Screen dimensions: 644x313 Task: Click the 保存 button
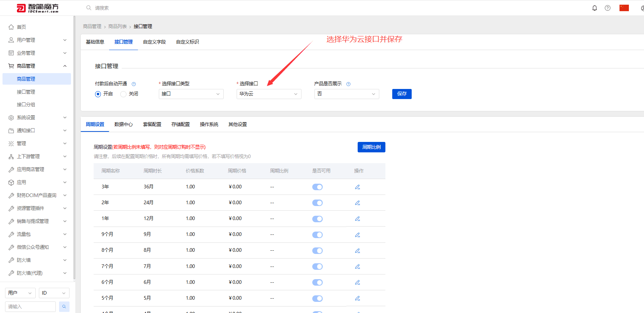coord(402,94)
